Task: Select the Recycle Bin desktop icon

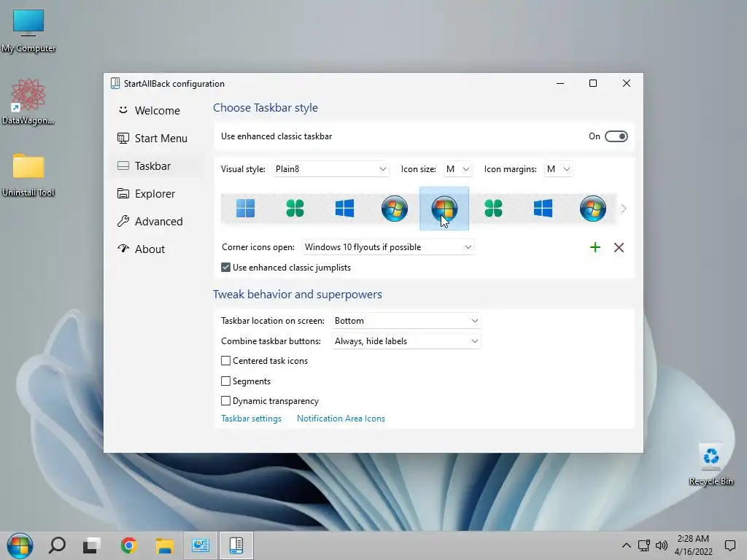Action: (711, 464)
